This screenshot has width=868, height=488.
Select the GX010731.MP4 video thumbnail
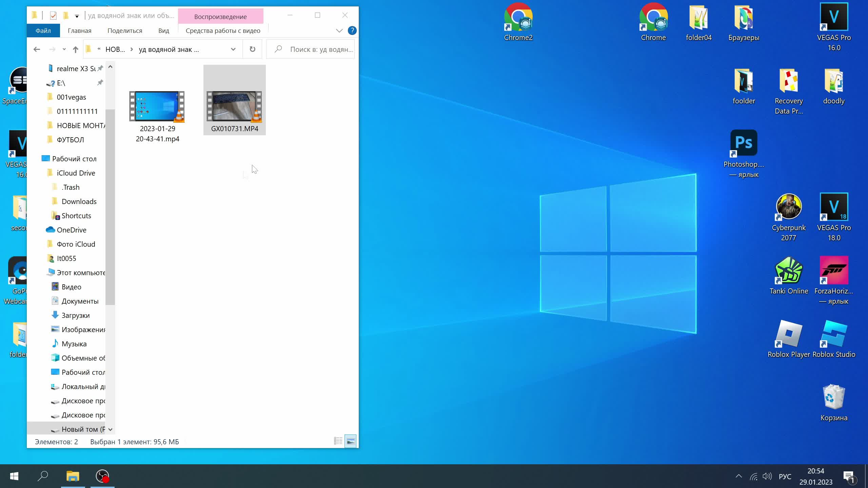tap(235, 104)
